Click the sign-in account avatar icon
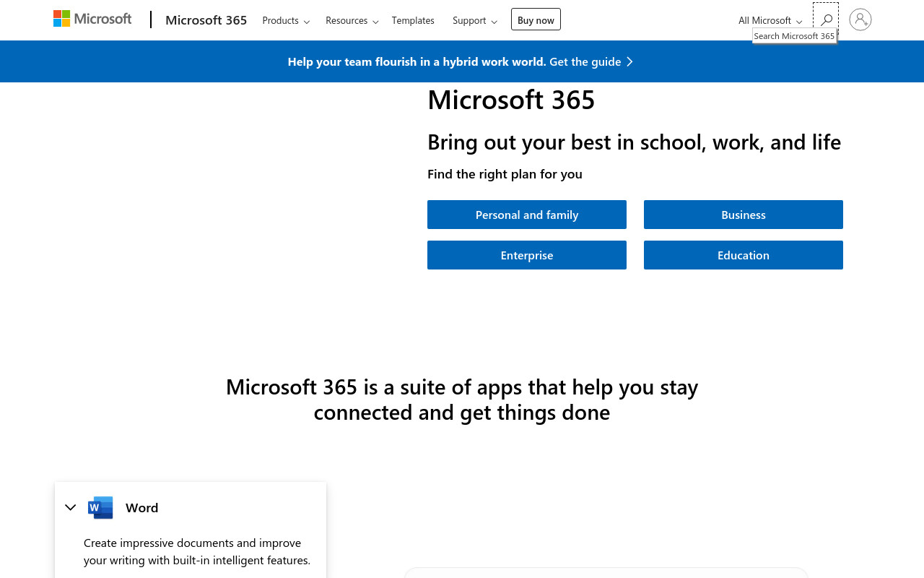 [x=860, y=20]
